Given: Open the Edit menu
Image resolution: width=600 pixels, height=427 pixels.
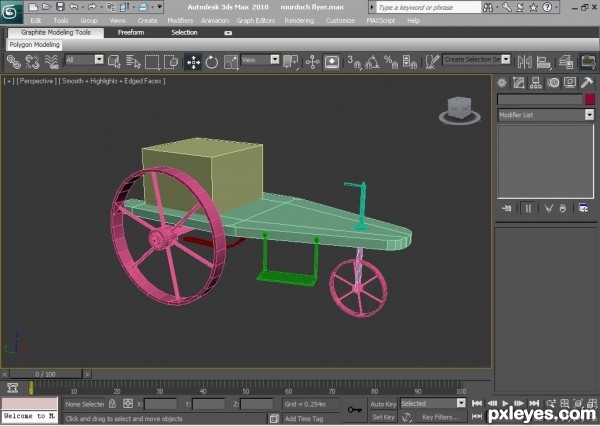Looking at the screenshot, I should (36, 21).
